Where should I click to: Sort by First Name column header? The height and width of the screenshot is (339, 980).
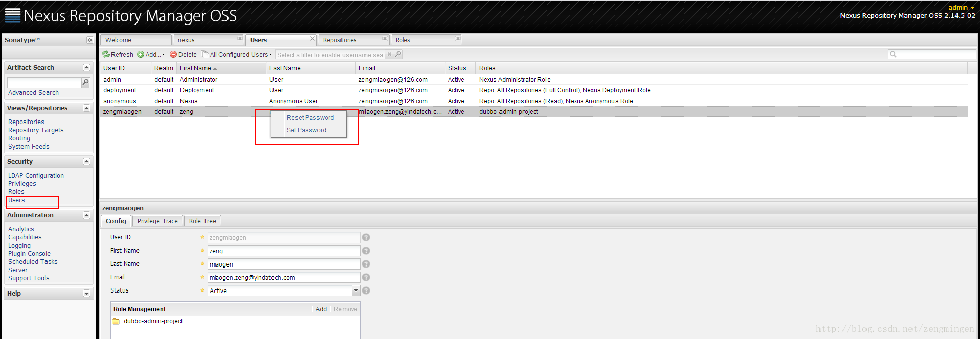tap(221, 68)
